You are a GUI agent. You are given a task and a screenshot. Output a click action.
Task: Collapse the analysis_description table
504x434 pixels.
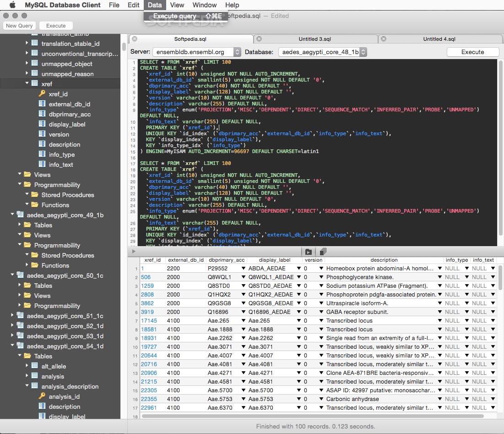27,385
